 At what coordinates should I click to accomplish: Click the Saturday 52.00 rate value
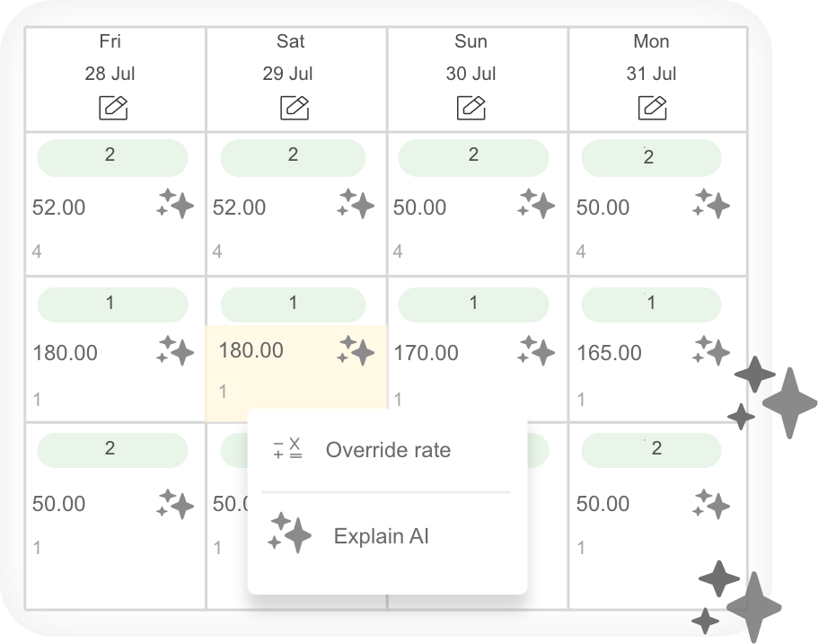239,207
